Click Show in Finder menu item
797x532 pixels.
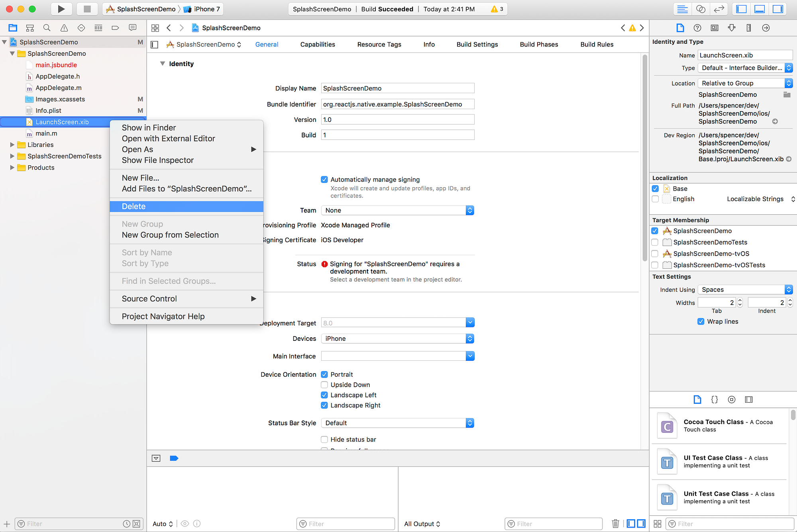click(x=149, y=127)
